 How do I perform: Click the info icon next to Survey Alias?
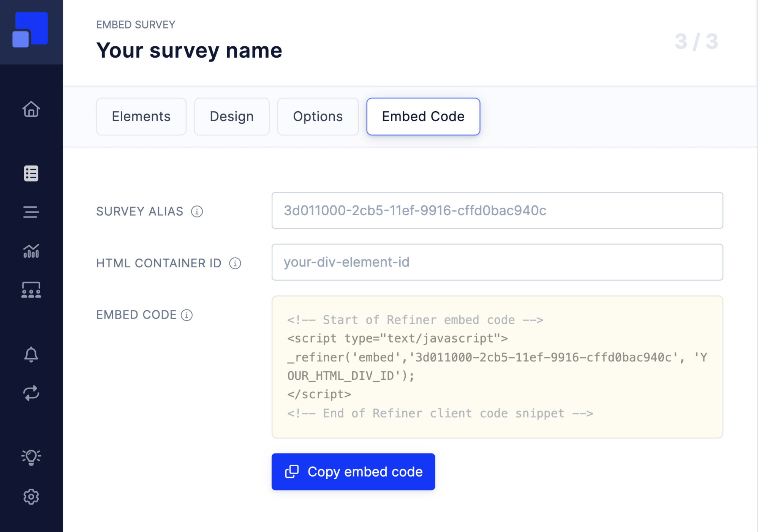[x=197, y=211]
